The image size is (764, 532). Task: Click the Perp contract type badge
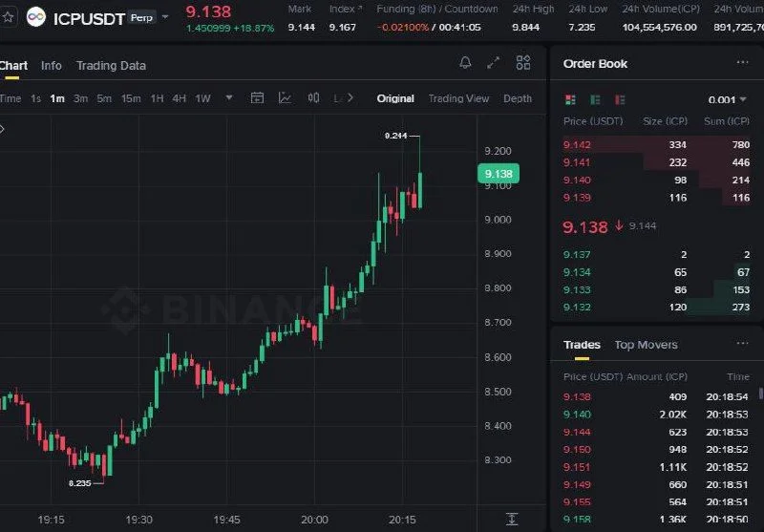(x=141, y=17)
